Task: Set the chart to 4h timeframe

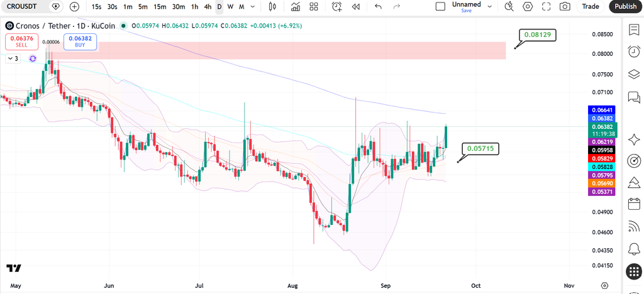Action: (x=208, y=6)
